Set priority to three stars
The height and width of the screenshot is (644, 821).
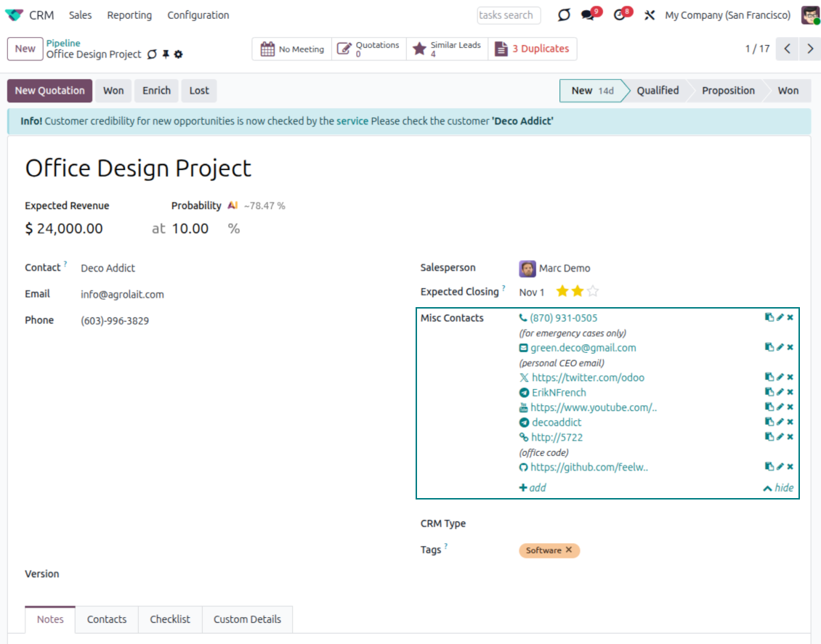point(593,292)
